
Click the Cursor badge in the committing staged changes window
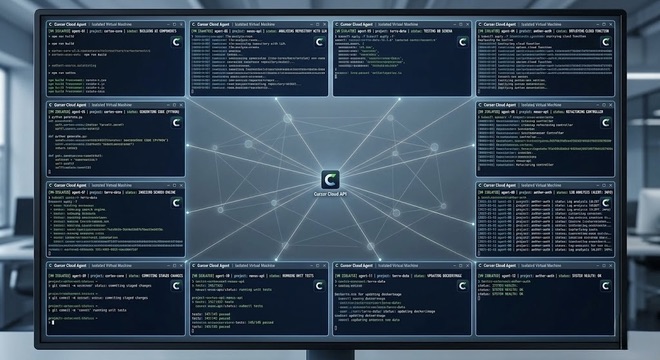click(176, 286)
